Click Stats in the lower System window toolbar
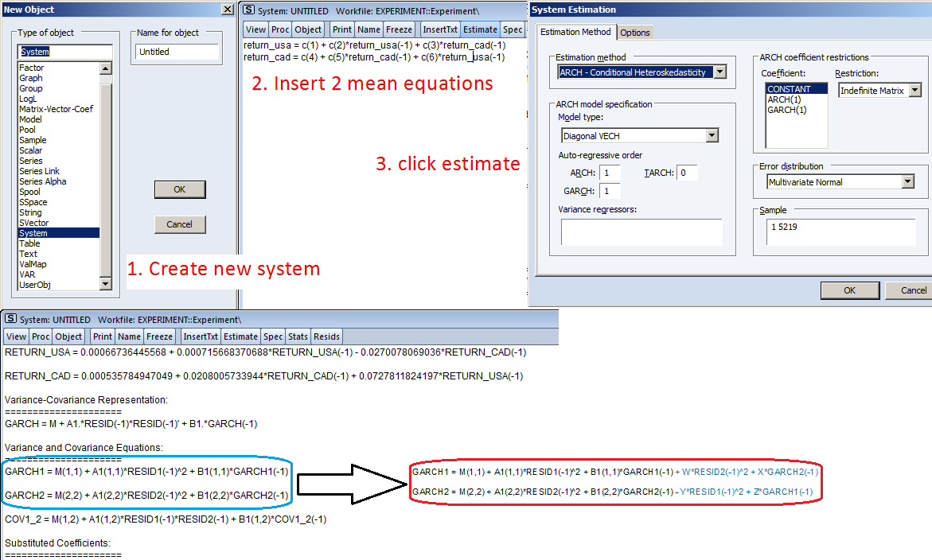932x560 pixels. pos(298,336)
